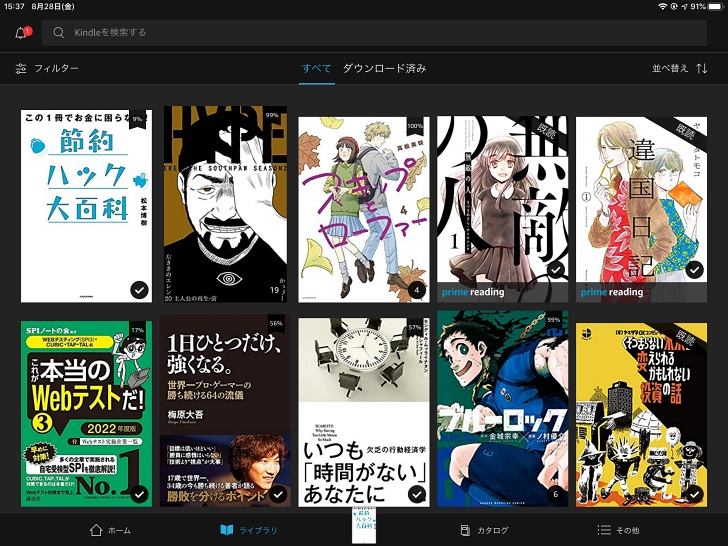Image resolution: width=728 pixels, height=546 pixels.
Task: Open the スキップとローファー volume 4 cover
Action: (364, 209)
